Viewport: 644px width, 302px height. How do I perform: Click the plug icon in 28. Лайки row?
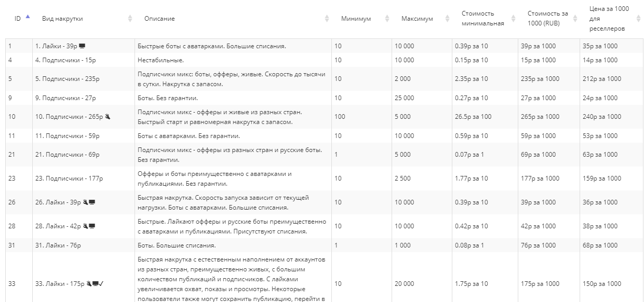tap(85, 226)
